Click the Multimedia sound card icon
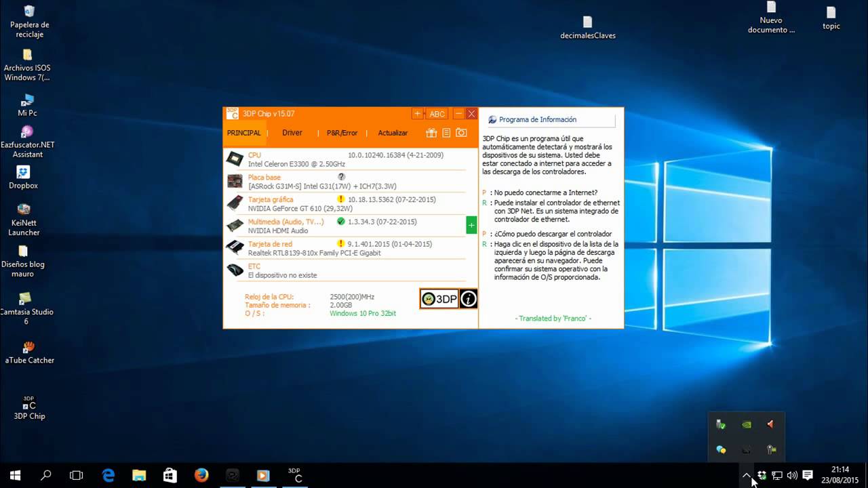 pyautogui.click(x=235, y=226)
